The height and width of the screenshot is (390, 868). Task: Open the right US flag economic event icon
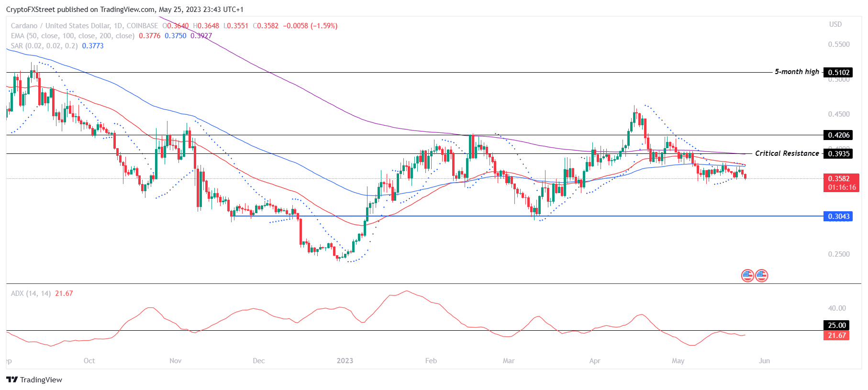(x=761, y=275)
